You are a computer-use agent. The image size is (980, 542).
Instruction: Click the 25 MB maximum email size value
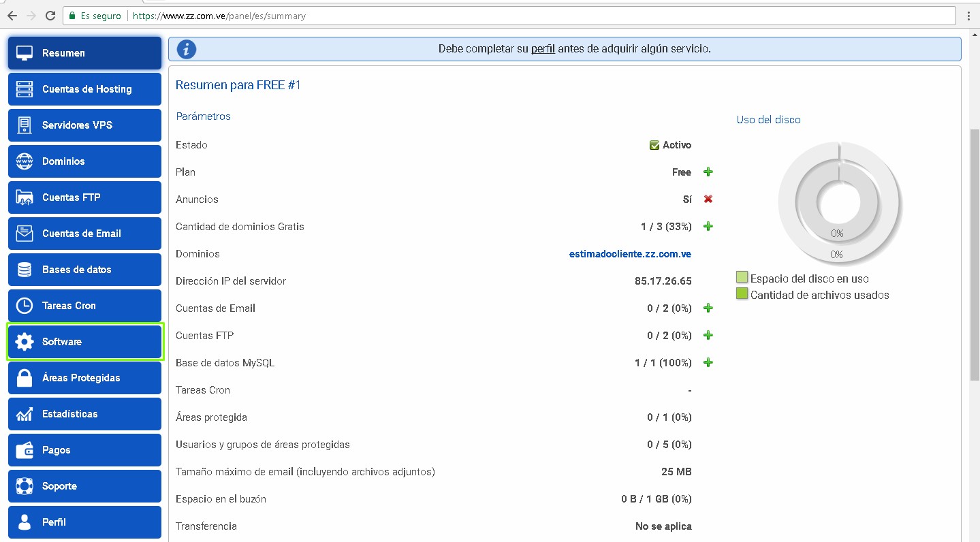676,472
